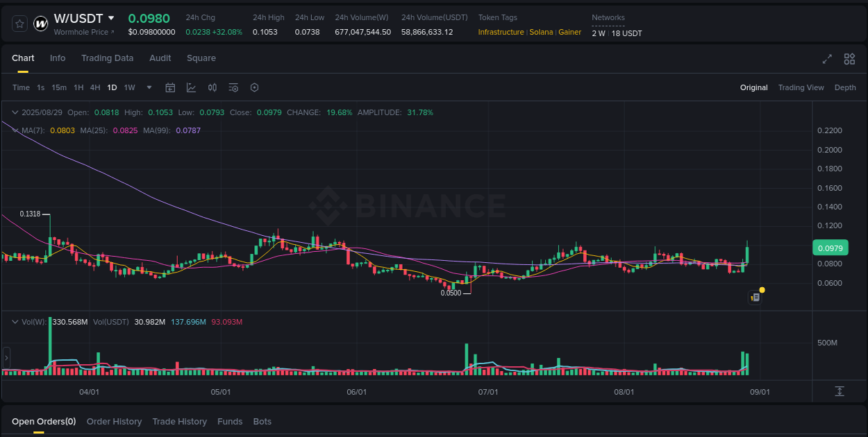Enter fullscreen chart with expand arrows icon
This screenshot has height=437, width=868.
point(827,59)
